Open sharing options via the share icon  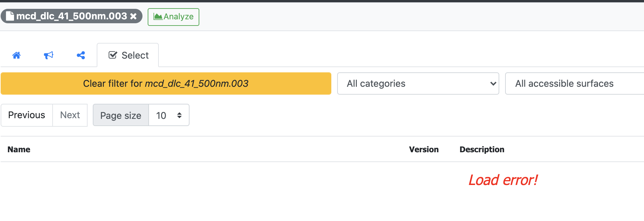coord(80,55)
